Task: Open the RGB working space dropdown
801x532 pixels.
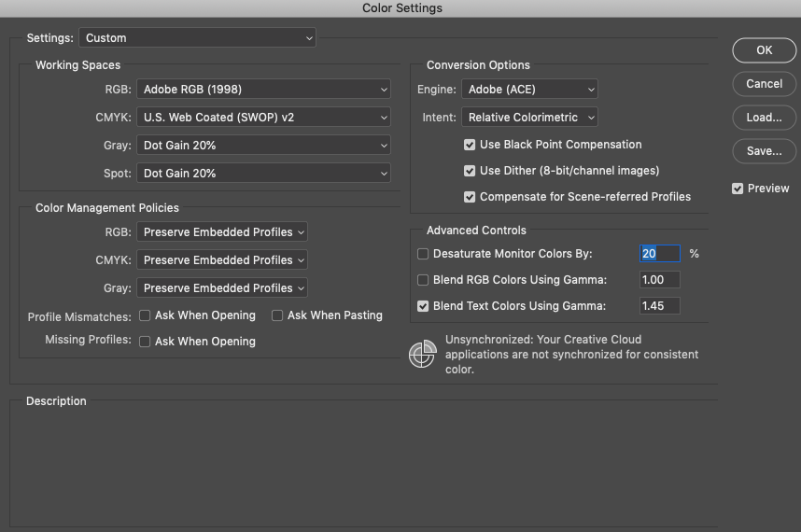Action: (x=263, y=90)
